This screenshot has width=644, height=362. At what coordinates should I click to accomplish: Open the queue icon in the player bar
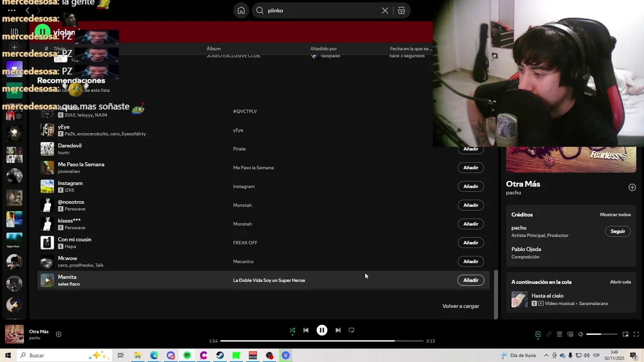coord(559,334)
